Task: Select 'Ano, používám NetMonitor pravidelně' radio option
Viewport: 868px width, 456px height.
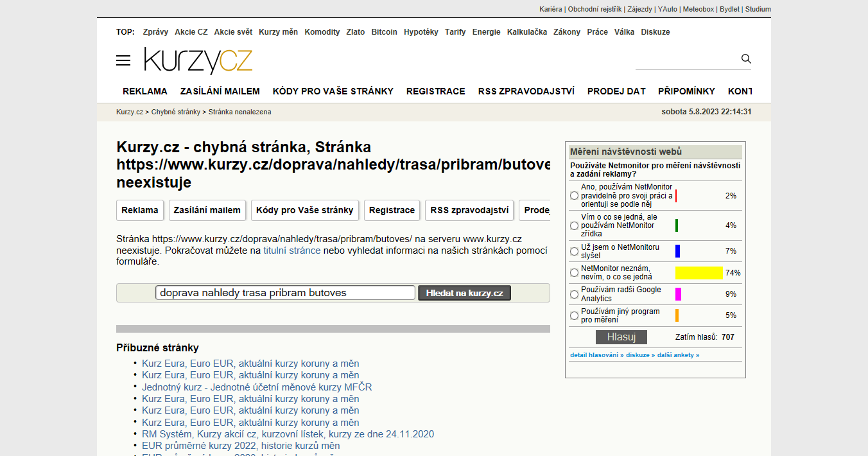Action: (x=574, y=195)
